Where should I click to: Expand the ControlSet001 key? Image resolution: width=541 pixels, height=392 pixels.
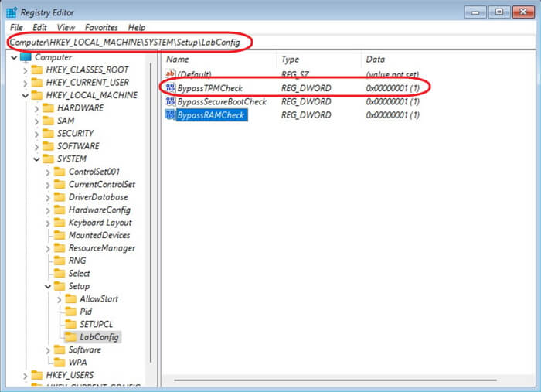(48, 172)
